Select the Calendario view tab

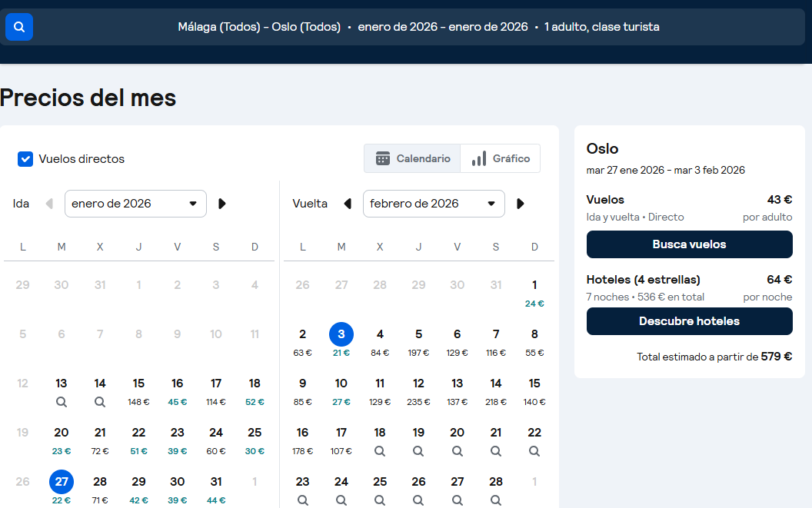point(413,158)
